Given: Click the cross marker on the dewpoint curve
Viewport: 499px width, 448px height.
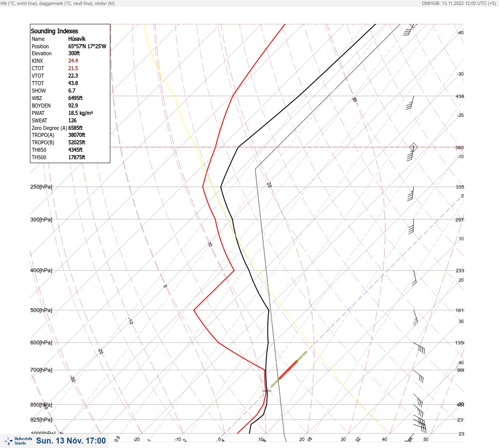Looking at the screenshot, I should pos(267,390).
